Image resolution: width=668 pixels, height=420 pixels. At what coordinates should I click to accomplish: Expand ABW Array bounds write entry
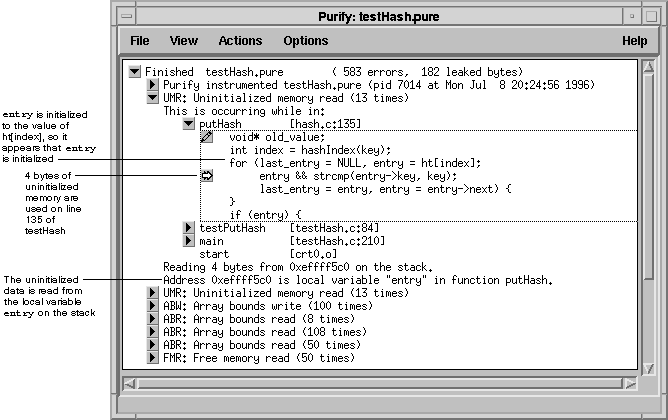point(153,306)
